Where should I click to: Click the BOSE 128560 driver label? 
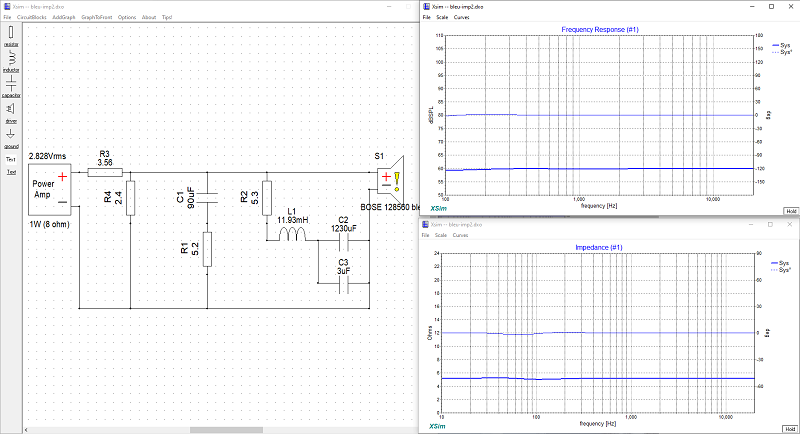(390, 208)
